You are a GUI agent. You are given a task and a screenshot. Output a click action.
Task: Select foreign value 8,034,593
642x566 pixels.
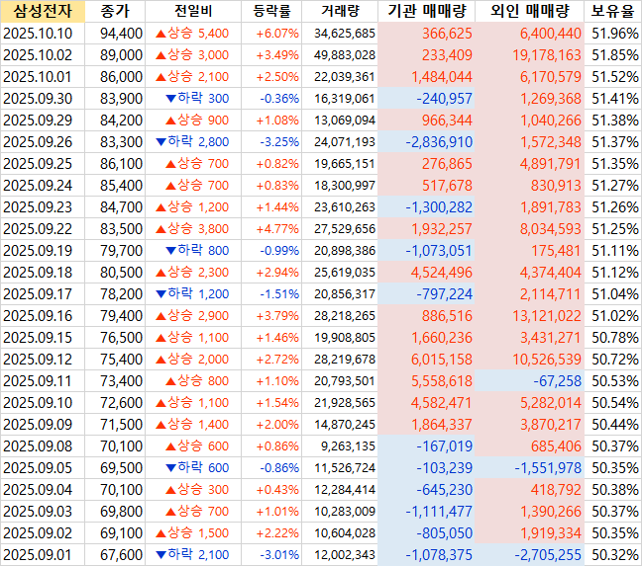click(530, 229)
